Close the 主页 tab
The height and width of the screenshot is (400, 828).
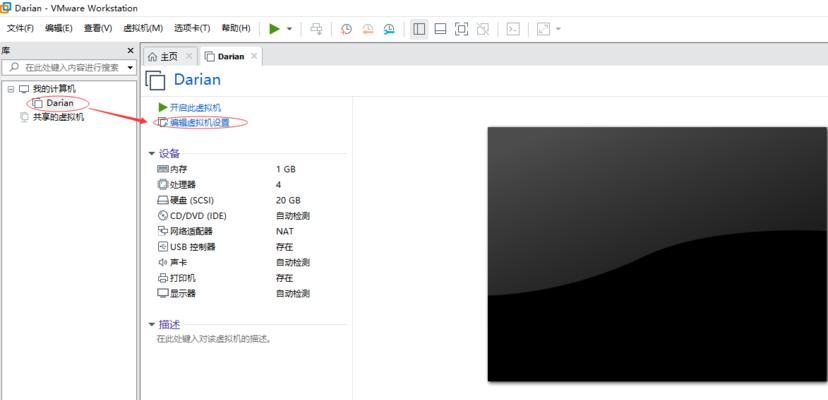[x=189, y=56]
